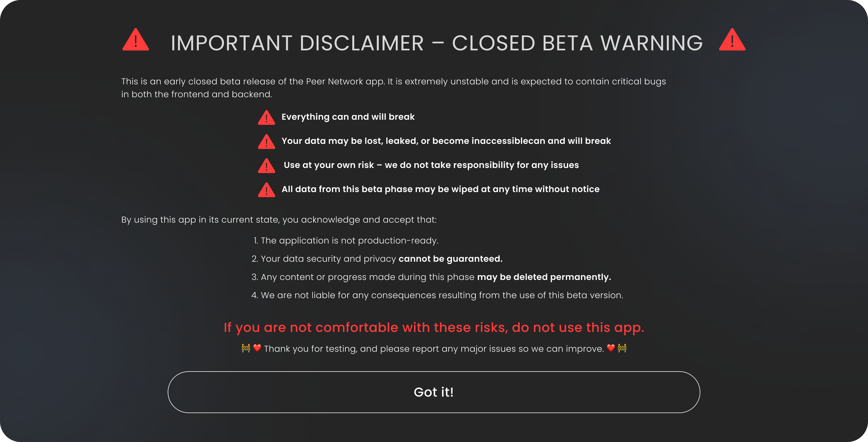This screenshot has width=868, height=442.
Task: Click the 'Thank you for testing' message
Action: 434,349
